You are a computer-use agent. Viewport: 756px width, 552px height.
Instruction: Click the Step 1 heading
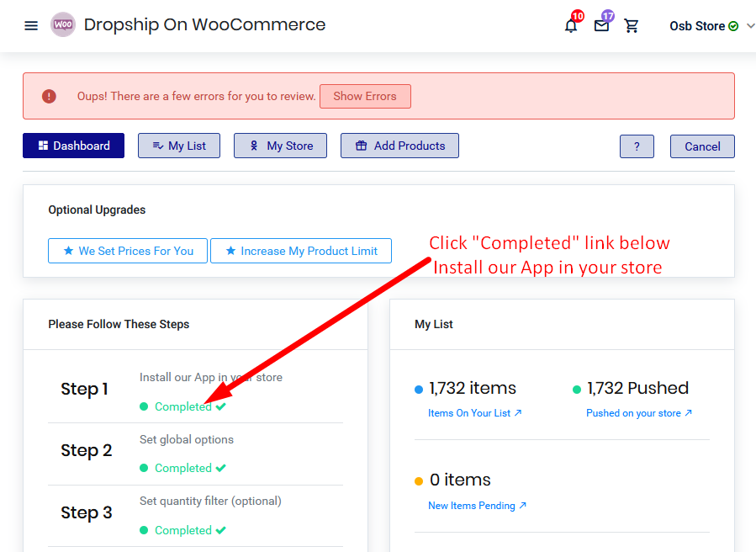[x=84, y=389]
